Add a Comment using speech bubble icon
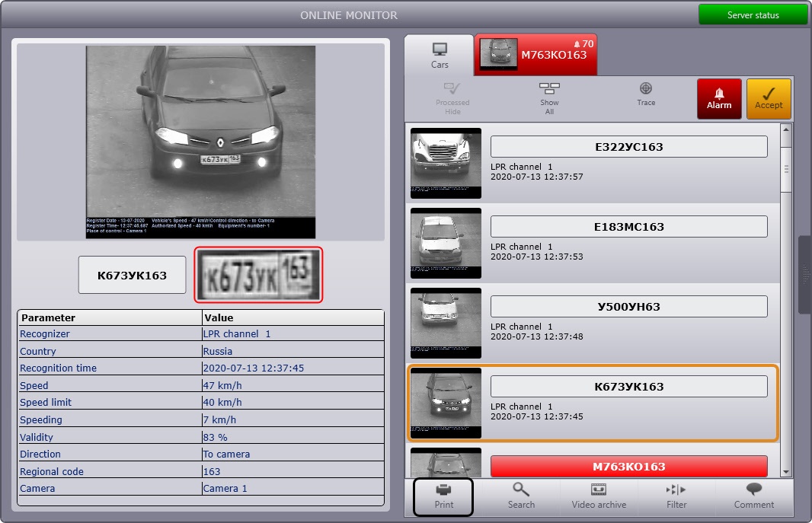The height and width of the screenshot is (523, 812). click(754, 496)
